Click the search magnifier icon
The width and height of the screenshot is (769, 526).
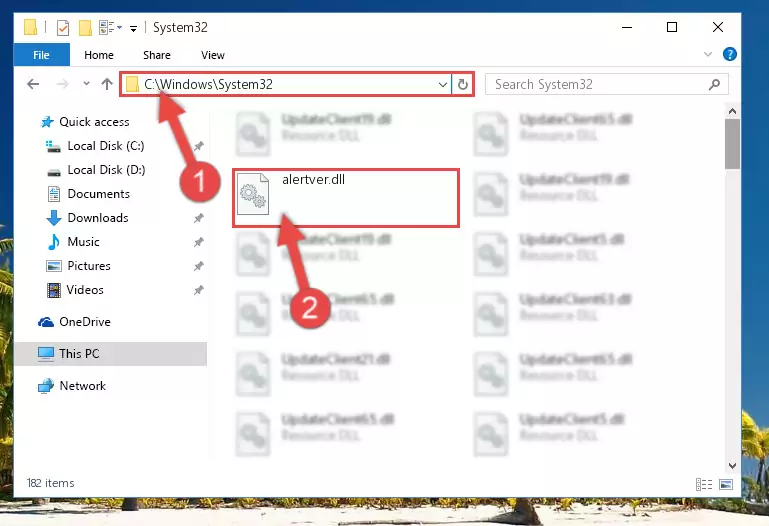[715, 84]
